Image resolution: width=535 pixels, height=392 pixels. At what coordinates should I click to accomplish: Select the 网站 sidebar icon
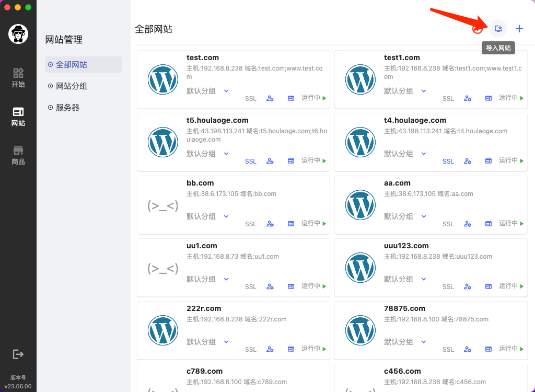pyautogui.click(x=18, y=117)
